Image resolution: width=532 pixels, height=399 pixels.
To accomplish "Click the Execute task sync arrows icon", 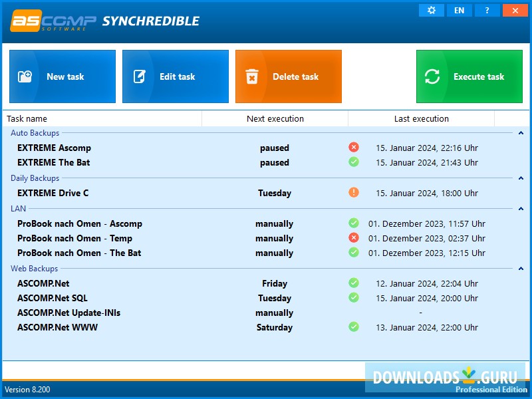I will click(x=433, y=76).
